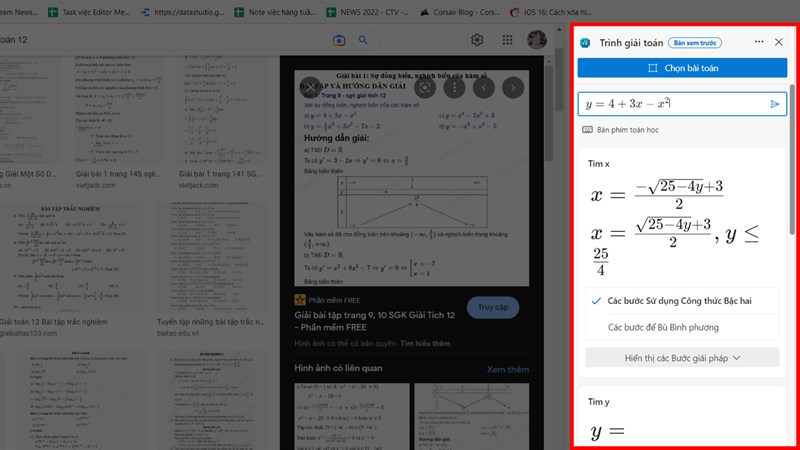The width and height of the screenshot is (800, 450).
Task: Submit the equation with the send arrow
Action: [x=774, y=104]
